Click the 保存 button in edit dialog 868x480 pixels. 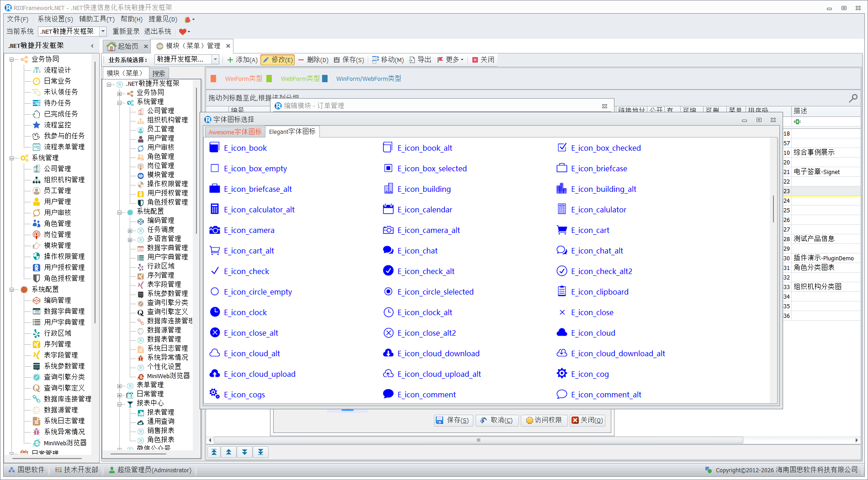tap(452, 420)
